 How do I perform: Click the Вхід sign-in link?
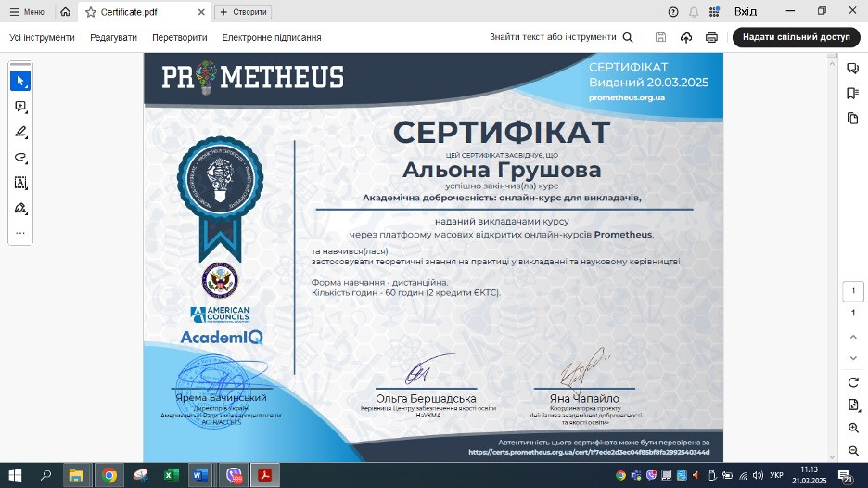point(745,12)
